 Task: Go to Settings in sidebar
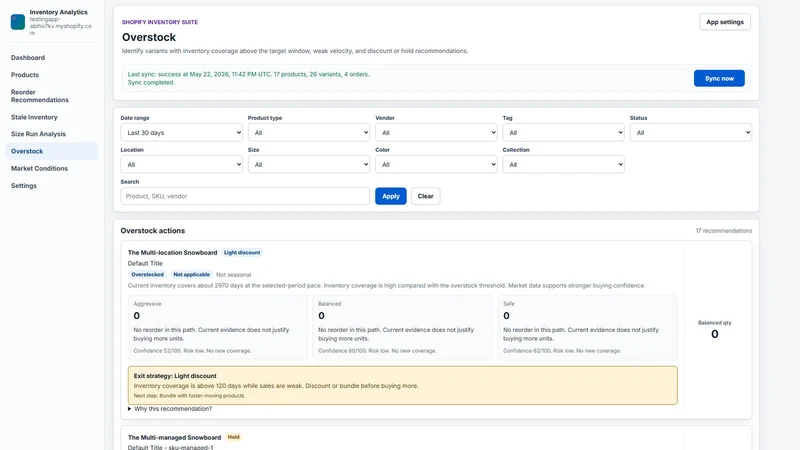[24, 186]
